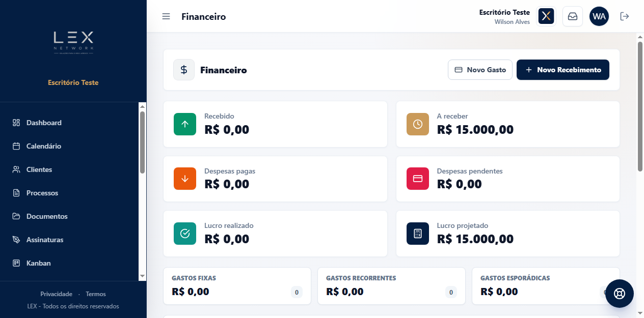Click the Despesas pendentes R$ 0,00 value

coord(460,184)
